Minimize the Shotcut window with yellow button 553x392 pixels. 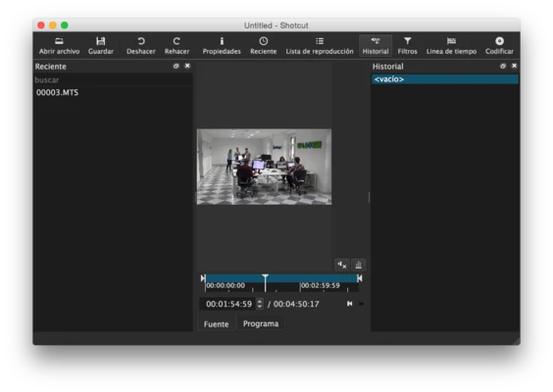coord(53,25)
